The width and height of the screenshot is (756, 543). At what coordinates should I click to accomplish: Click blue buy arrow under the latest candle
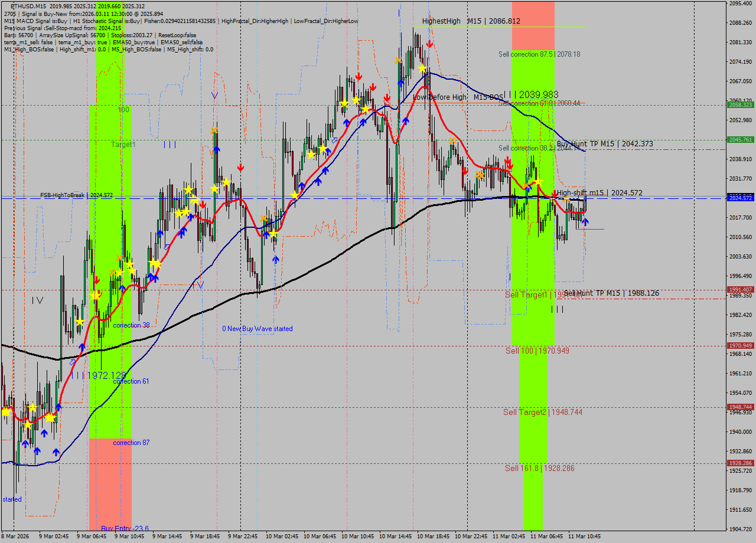585,221
